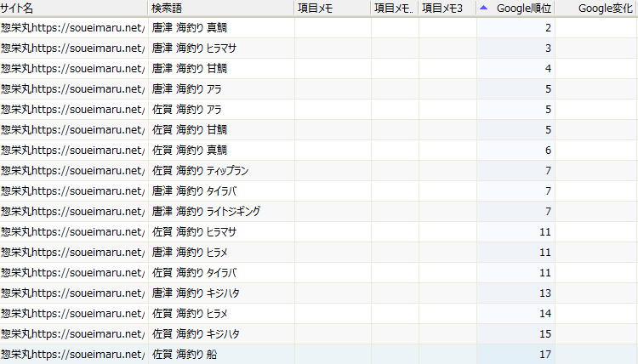Select the 唐津 海釣り ヒラメ keyword cell

[x=221, y=252]
